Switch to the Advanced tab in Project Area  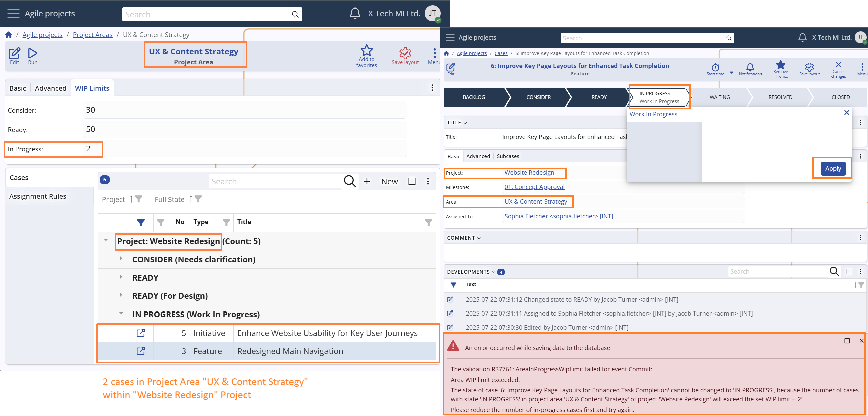pos(50,88)
